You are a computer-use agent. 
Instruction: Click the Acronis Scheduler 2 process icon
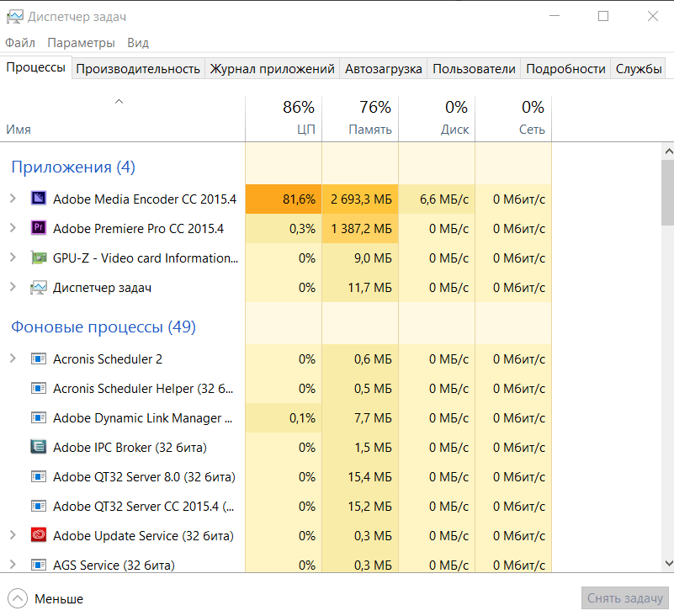pos(39,358)
